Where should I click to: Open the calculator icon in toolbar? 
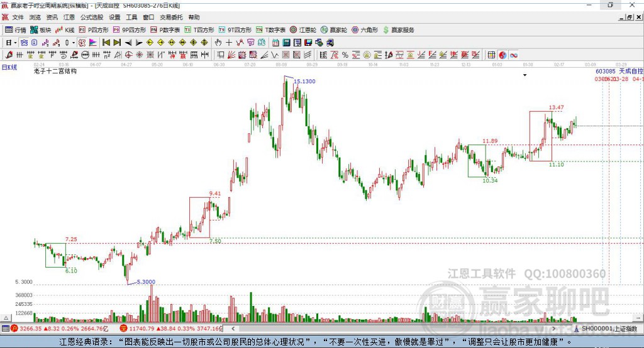tap(286, 43)
